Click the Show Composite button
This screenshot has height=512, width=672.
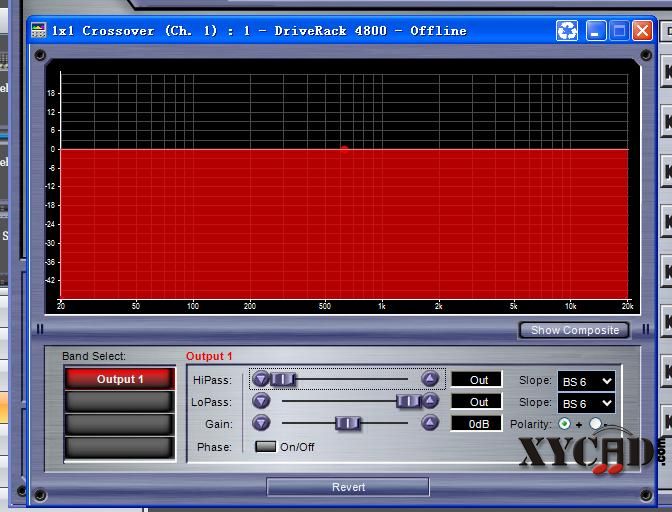(x=575, y=330)
